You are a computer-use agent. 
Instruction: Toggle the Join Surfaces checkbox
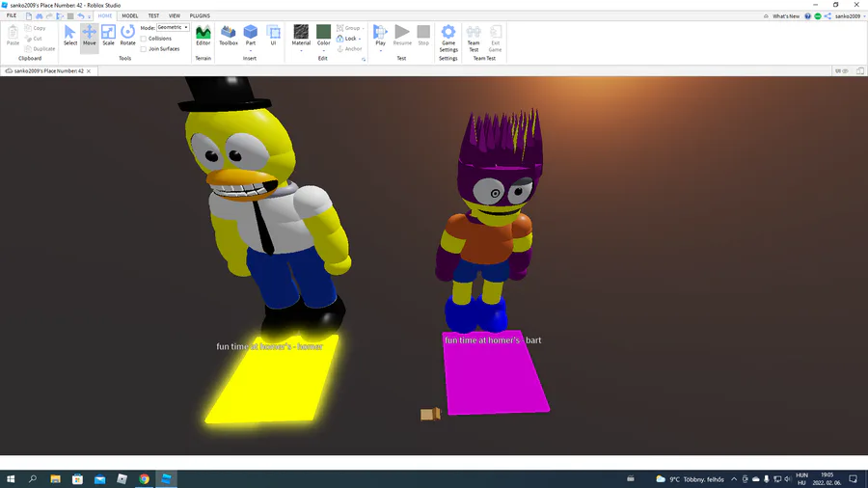pyautogui.click(x=144, y=49)
